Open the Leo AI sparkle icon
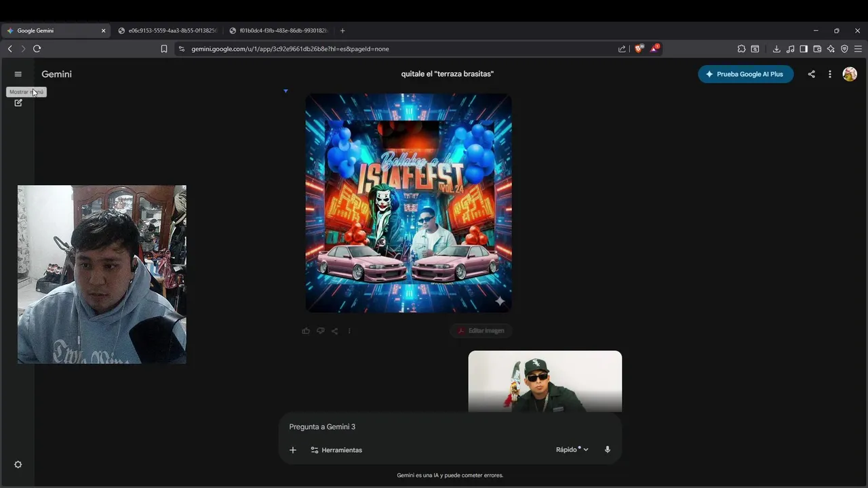Viewport: 868px width, 488px height. (x=831, y=49)
